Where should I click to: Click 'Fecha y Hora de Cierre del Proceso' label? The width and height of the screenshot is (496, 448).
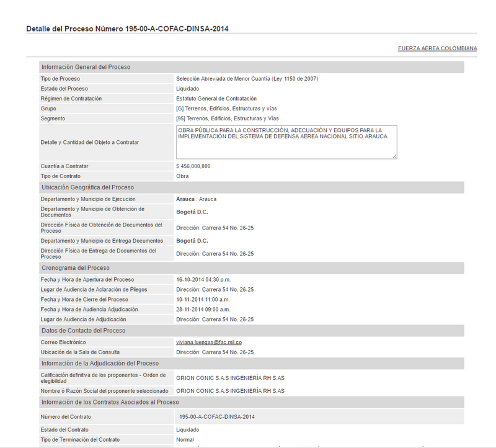coord(84,300)
